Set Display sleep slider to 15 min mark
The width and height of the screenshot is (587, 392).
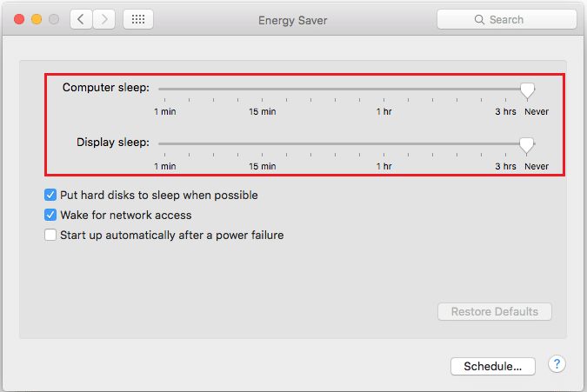pyautogui.click(x=263, y=143)
